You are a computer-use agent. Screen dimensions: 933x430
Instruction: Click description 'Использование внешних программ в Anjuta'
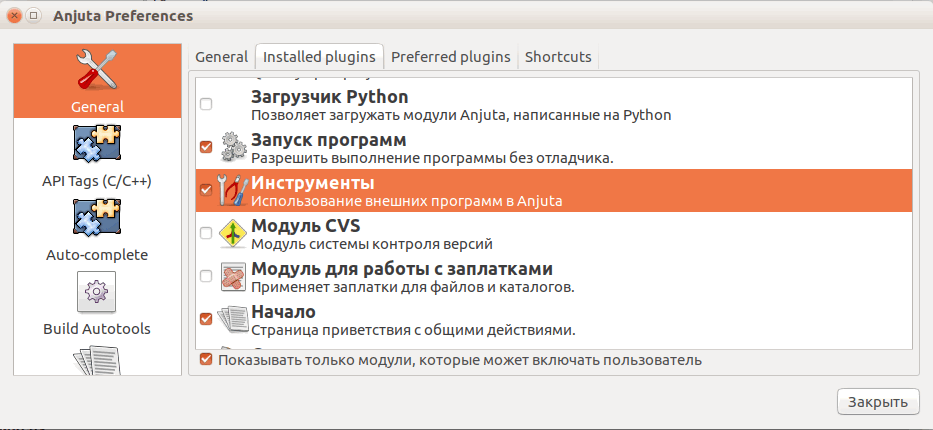coord(406,201)
